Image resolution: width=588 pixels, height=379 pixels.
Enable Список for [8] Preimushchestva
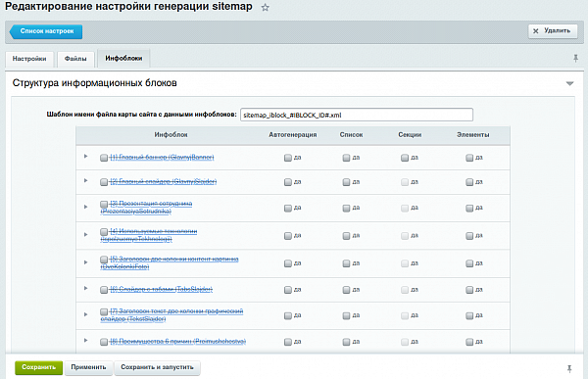(x=347, y=342)
